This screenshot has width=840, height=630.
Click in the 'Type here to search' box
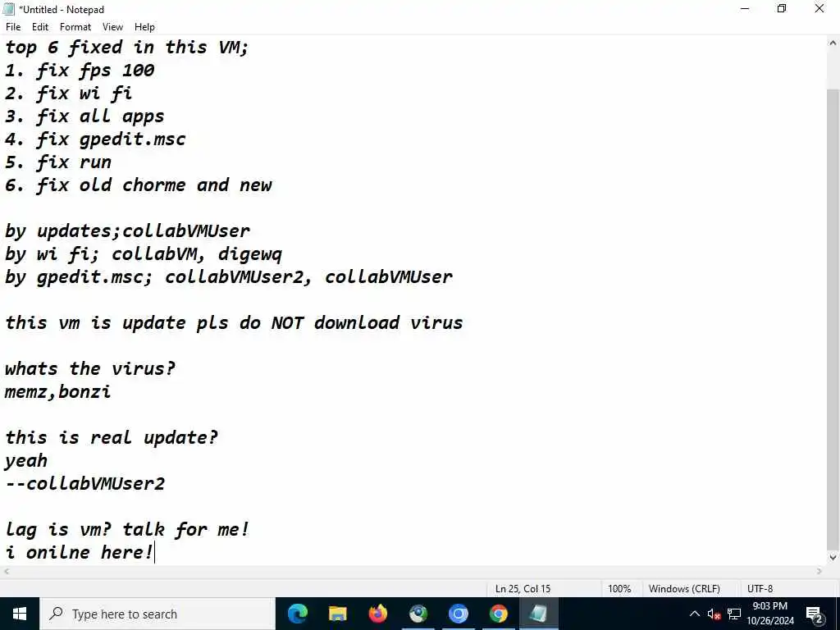(x=157, y=614)
